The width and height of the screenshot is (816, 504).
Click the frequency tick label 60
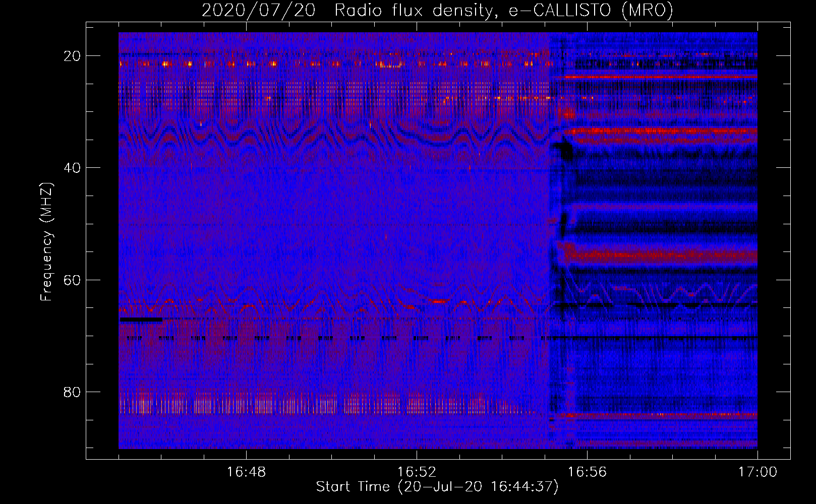pos(73,280)
